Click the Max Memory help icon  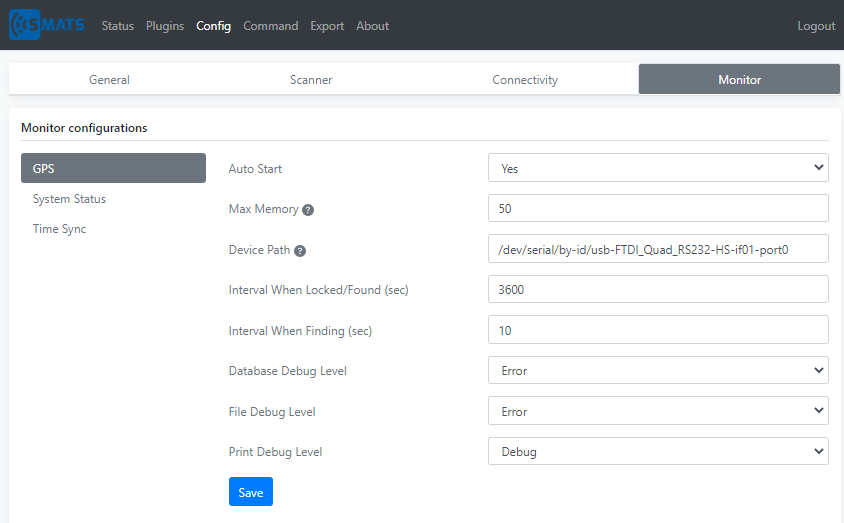308,210
